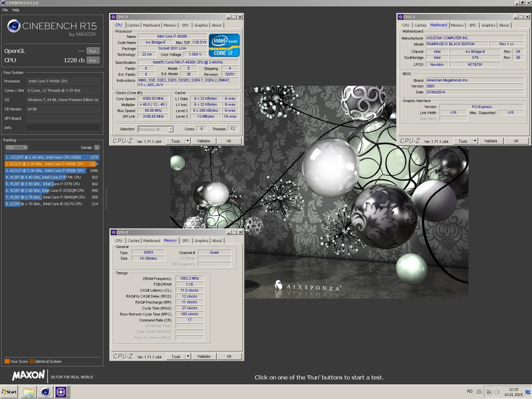The width and height of the screenshot is (532, 399).
Task: Click the volume speaker tray icon
Action: [x=497, y=392]
